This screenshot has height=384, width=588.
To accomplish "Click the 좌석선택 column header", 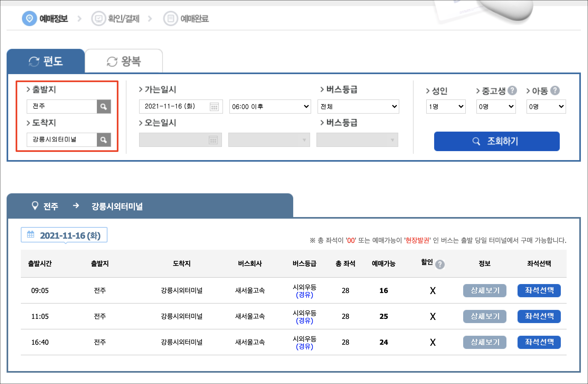I will pyautogui.click(x=539, y=263).
